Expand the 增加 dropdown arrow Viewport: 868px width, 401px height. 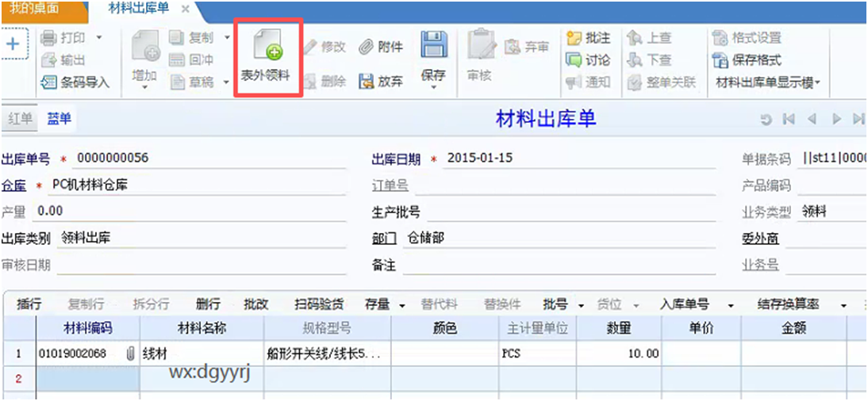(x=145, y=87)
